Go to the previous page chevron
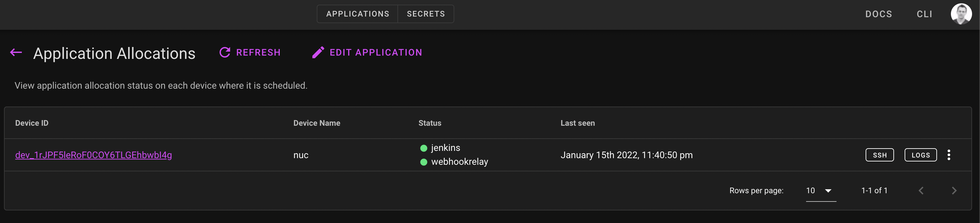The image size is (980, 223). click(921, 191)
